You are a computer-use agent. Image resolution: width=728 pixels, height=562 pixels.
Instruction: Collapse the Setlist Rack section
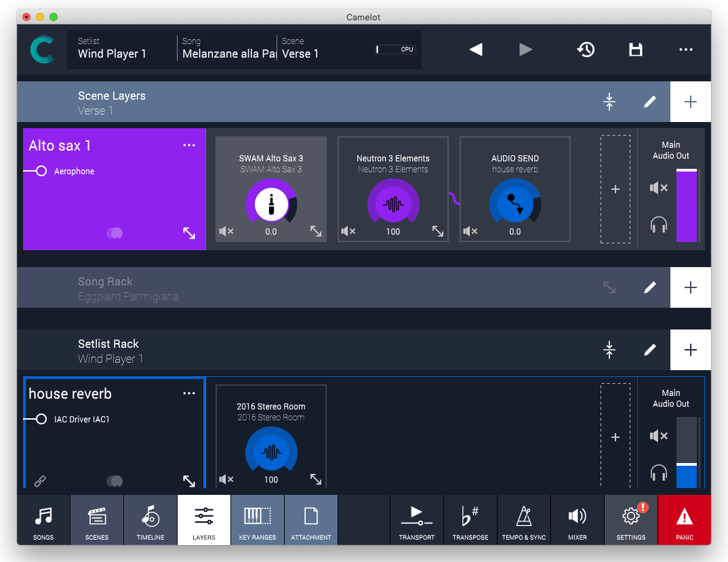(609, 350)
